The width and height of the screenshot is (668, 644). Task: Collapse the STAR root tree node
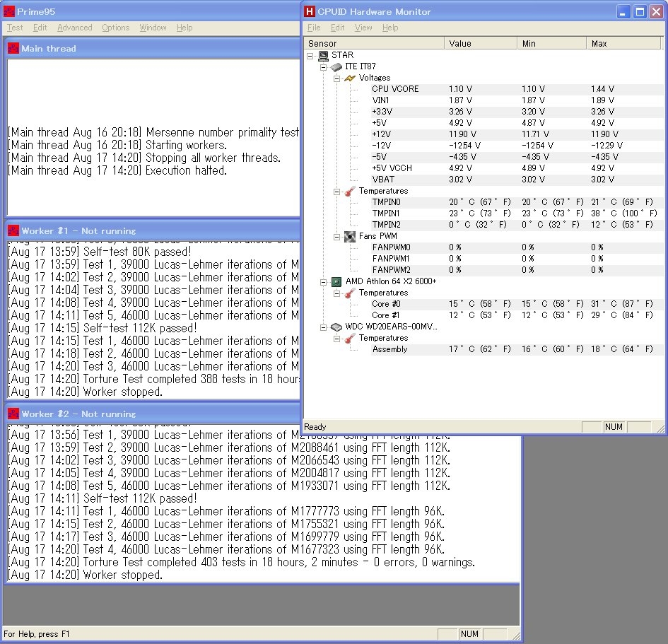tap(310, 55)
